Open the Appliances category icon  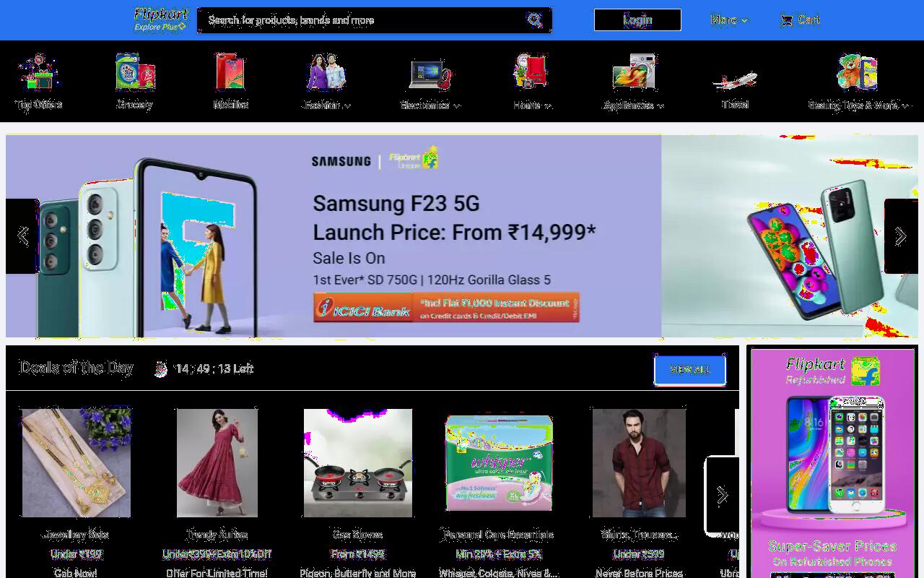[x=634, y=72]
